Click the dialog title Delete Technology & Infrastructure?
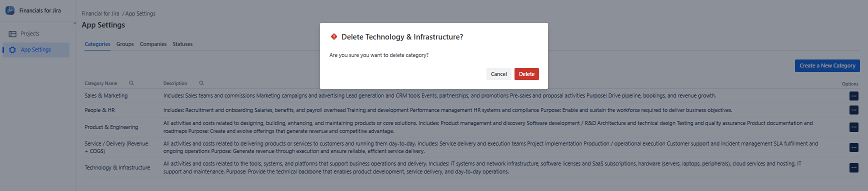The width and height of the screenshot is (868, 191). (402, 37)
